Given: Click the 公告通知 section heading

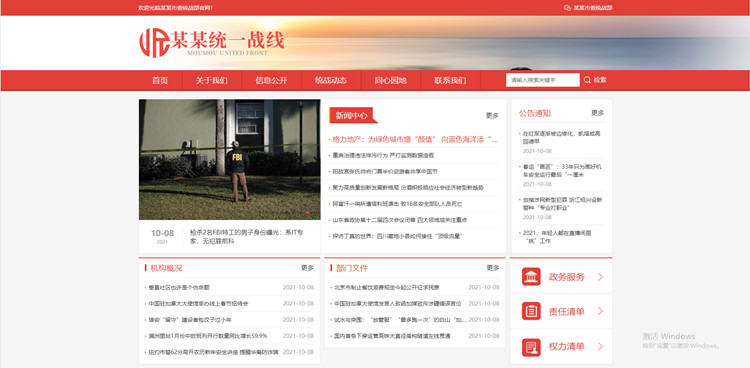Looking at the screenshot, I should (535, 113).
